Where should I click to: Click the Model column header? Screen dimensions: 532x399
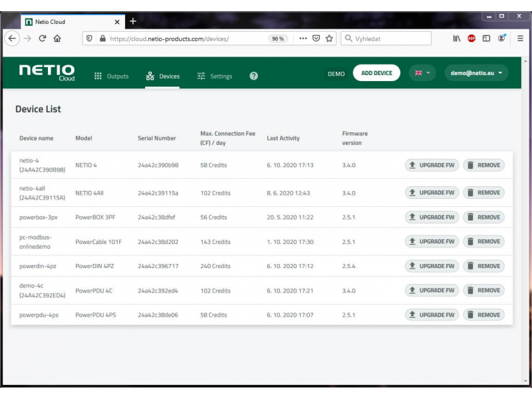coord(84,138)
